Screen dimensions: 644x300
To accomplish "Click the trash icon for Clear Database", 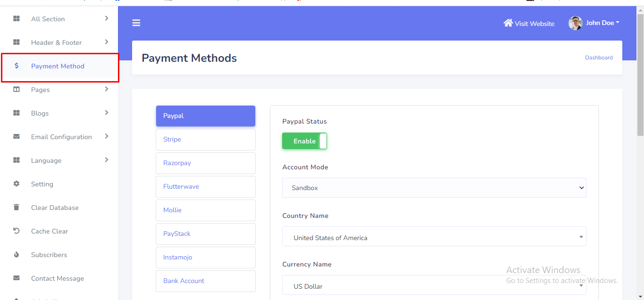I will (x=17, y=208).
